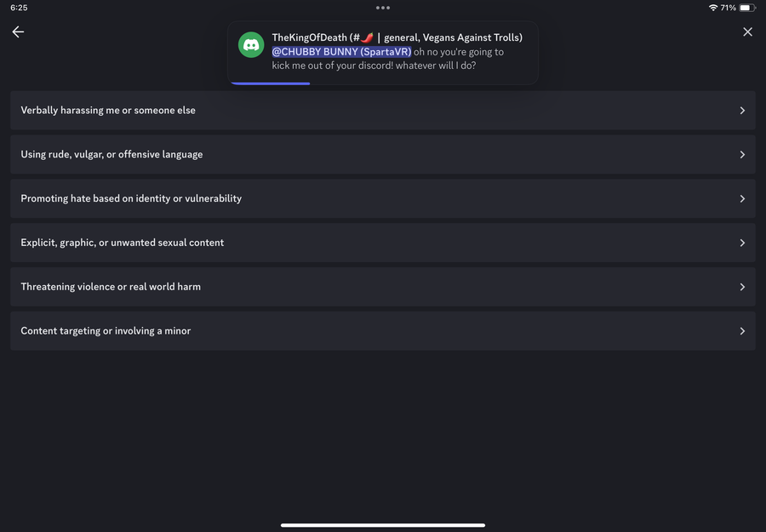This screenshot has width=766, height=532.
Task: Close the report dialog with X
Action: (747, 31)
